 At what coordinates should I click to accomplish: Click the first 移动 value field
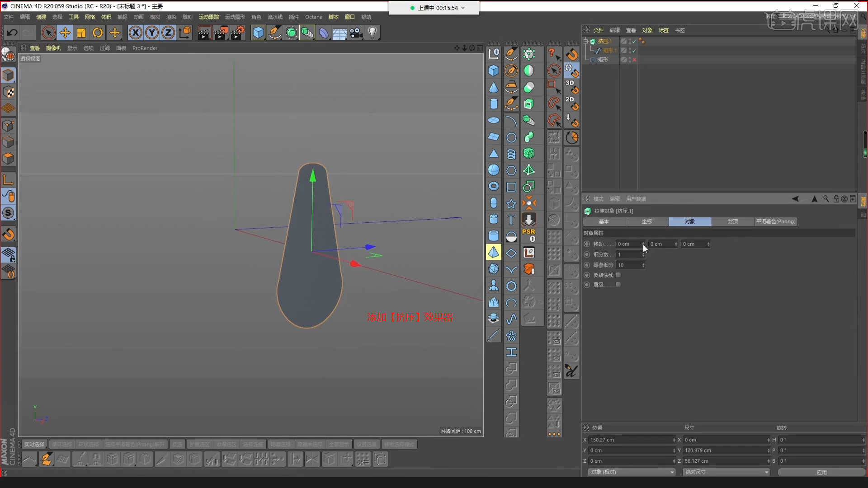pos(628,244)
